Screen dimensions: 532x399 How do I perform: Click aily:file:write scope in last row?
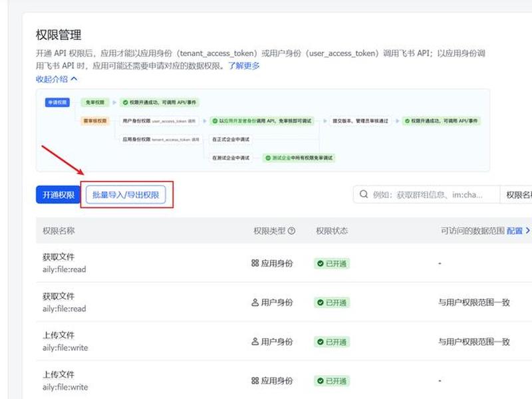65,387
